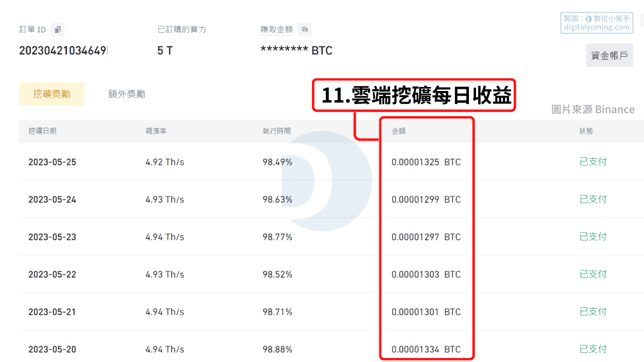Select order ID number 20230421034649

63,51
